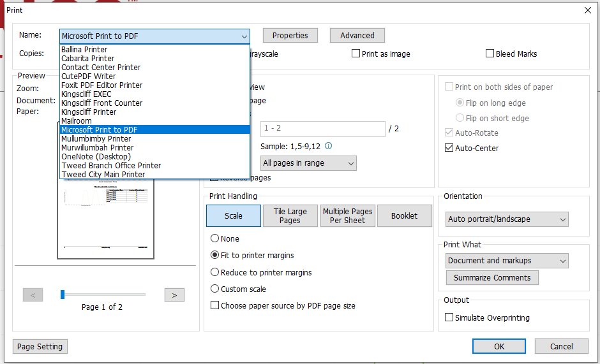
Task: Switch to Booklet print handling
Action: [405, 216]
